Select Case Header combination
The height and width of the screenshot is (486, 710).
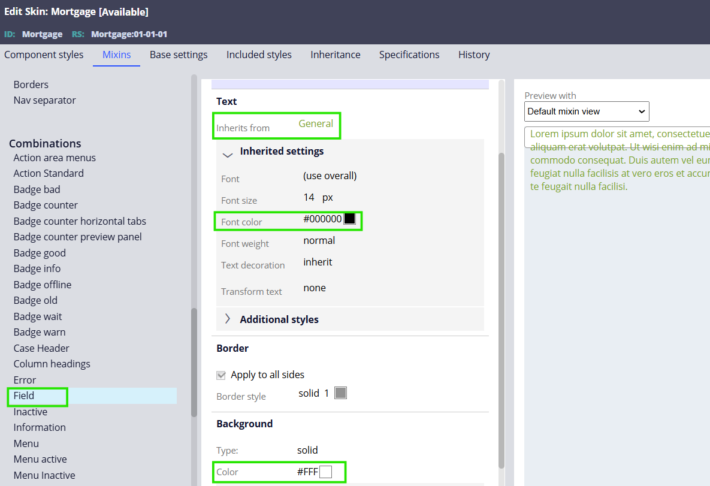tap(41, 348)
